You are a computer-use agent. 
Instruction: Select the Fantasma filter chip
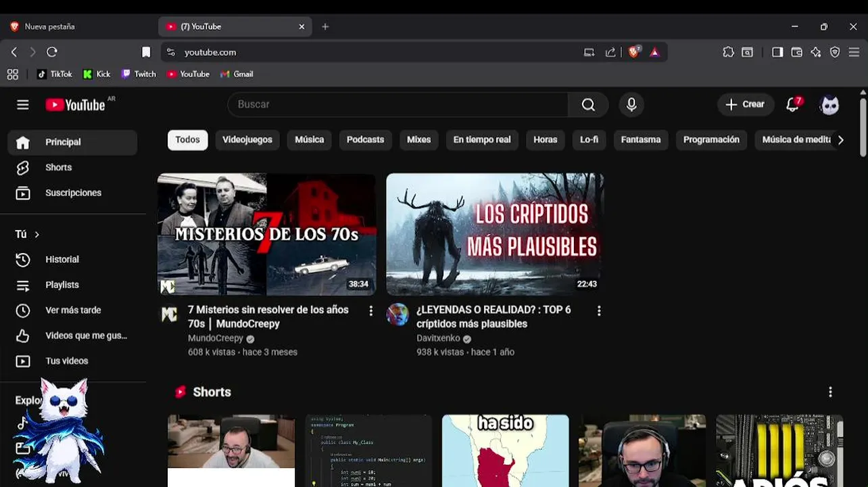pos(641,140)
